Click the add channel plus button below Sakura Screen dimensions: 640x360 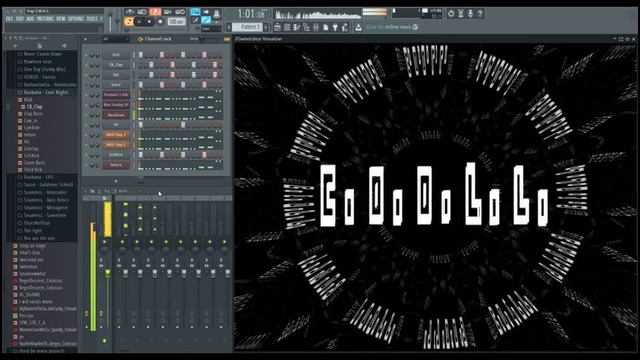[116, 181]
